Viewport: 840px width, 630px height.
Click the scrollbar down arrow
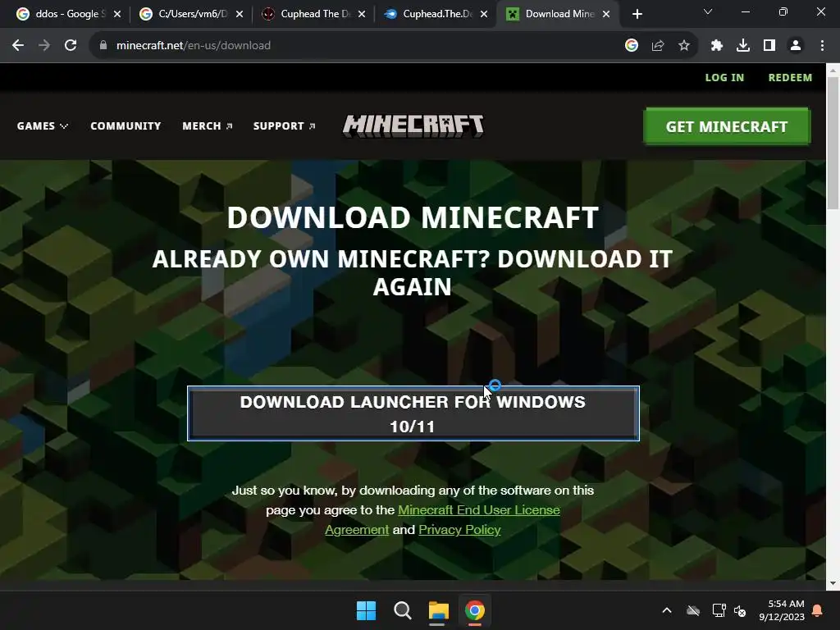coord(833,583)
